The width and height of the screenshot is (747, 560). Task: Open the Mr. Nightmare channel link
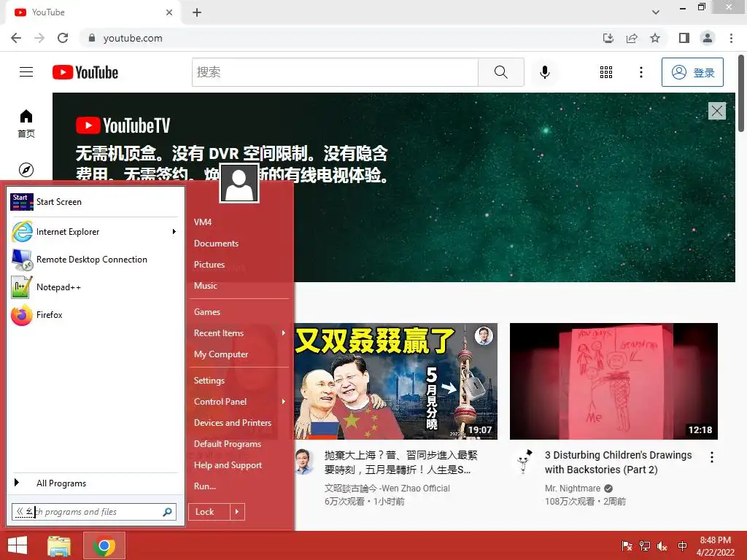572,488
